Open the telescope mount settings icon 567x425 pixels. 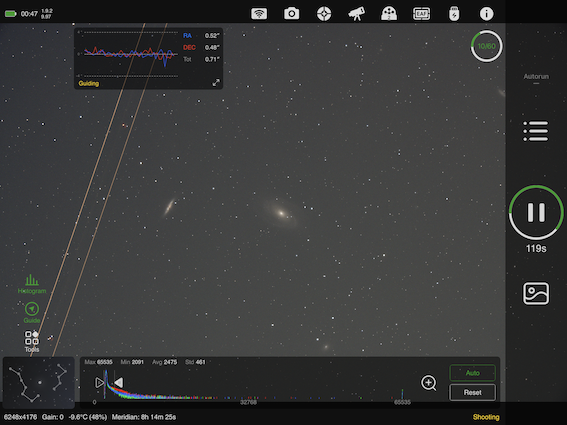click(x=357, y=14)
